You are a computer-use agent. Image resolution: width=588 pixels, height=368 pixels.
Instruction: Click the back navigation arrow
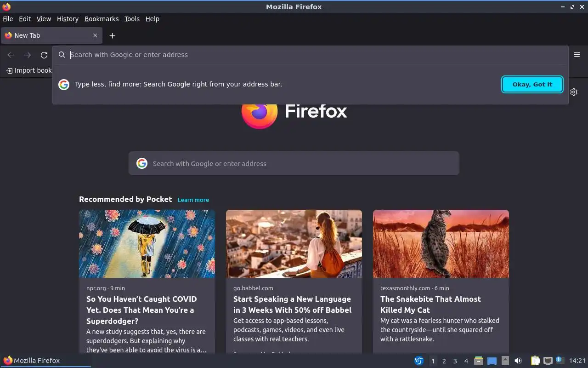(11, 55)
